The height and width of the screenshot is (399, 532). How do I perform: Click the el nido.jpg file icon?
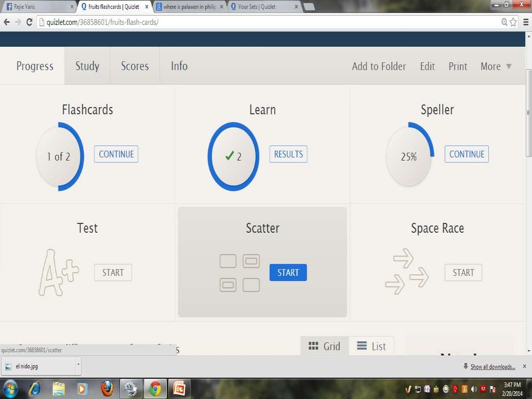tap(8, 366)
